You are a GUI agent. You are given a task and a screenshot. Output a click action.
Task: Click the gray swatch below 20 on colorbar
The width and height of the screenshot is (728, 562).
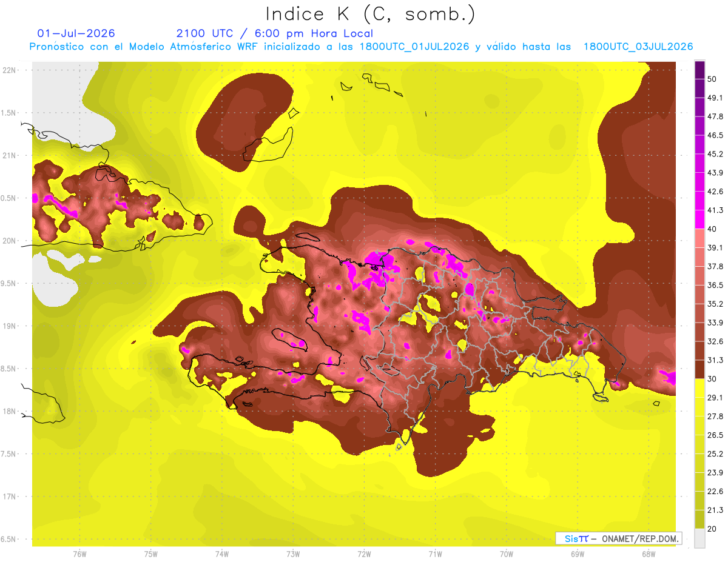(x=699, y=538)
